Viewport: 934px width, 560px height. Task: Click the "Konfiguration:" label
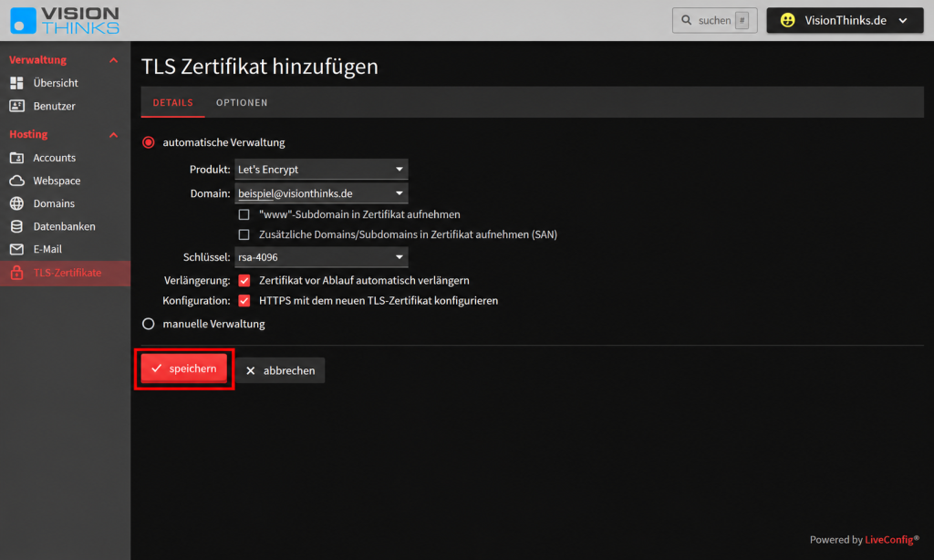(196, 301)
